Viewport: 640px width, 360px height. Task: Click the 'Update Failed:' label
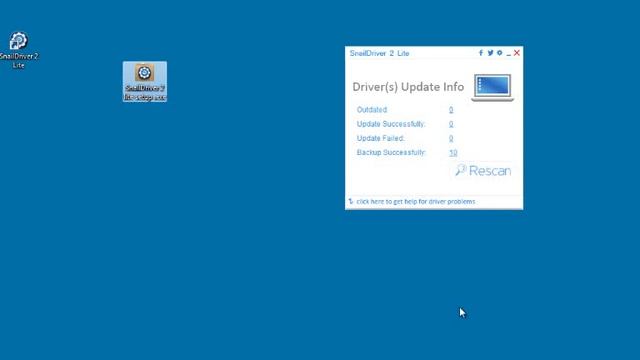click(380, 138)
